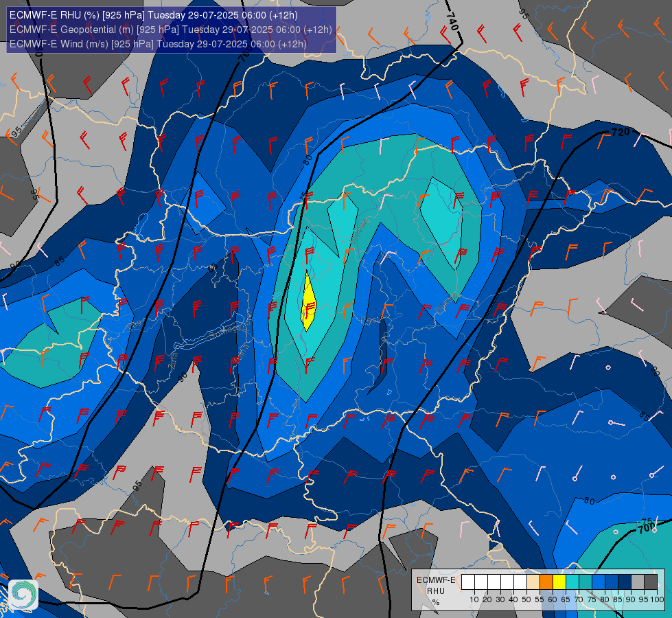Click the legend tick value 65
The image size is (672, 618).
coord(566,599)
